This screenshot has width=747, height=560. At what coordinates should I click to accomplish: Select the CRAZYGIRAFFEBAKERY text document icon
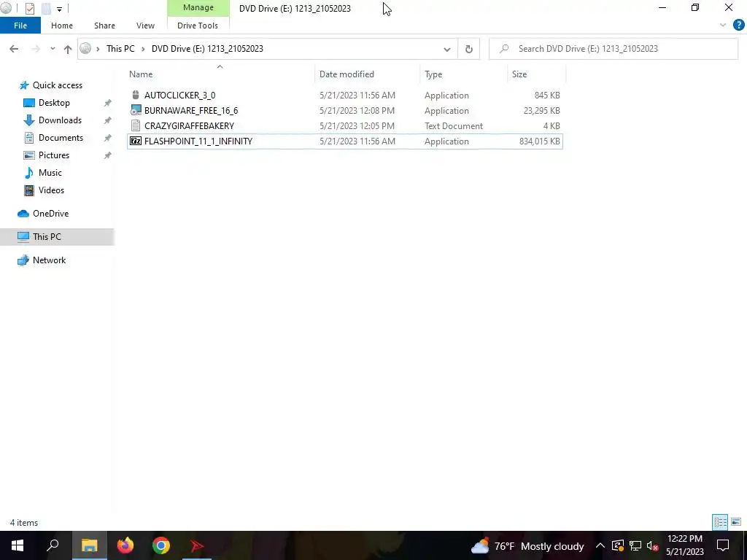[x=136, y=125]
